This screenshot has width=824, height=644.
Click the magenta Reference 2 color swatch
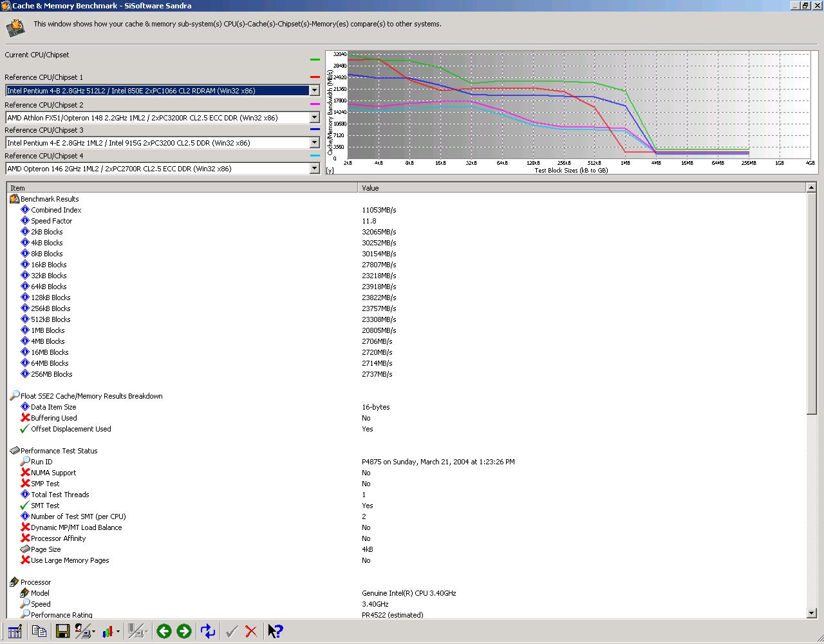coord(315,104)
